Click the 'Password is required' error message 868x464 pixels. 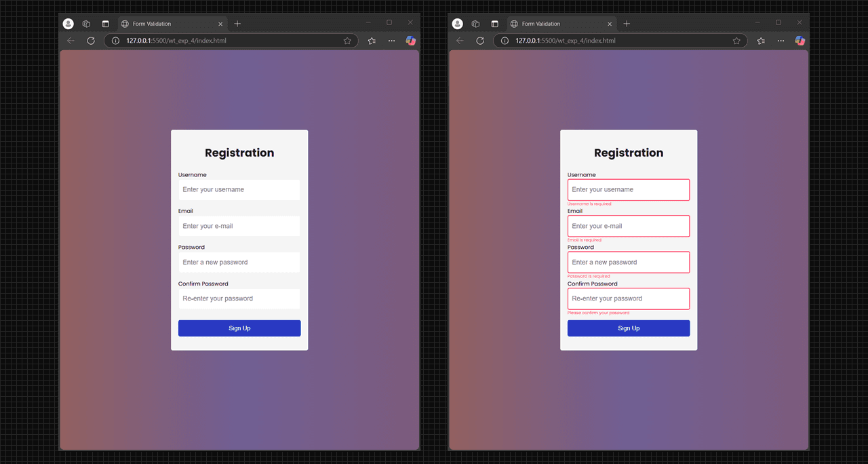[589, 276]
